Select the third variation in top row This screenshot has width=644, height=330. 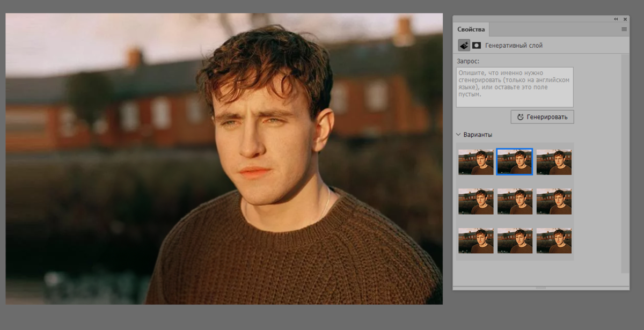pos(554,162)
